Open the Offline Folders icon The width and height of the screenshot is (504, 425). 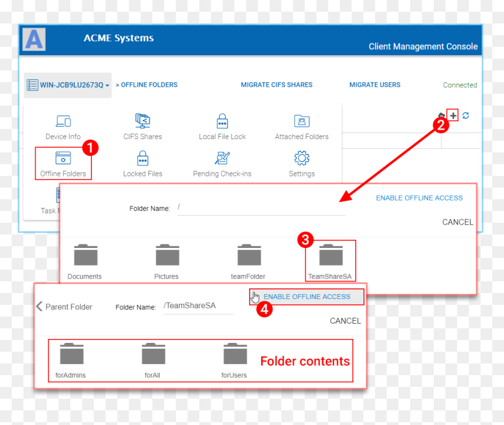[63, 158]
